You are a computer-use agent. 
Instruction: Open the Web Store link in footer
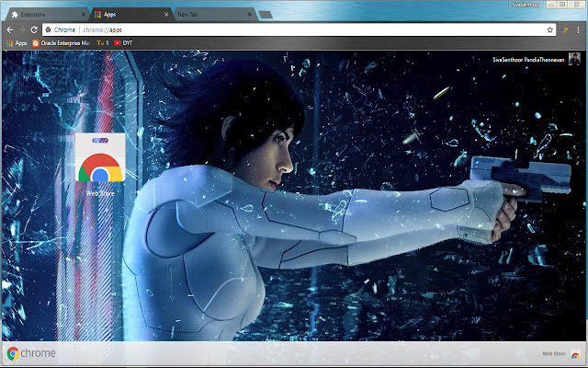pyautogui.click(x=561, y=353)
